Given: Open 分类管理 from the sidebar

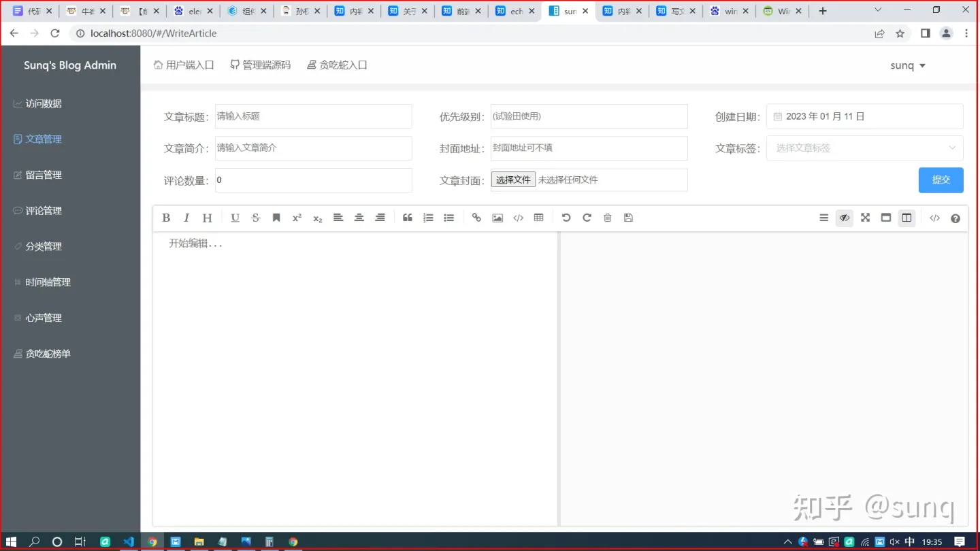Looking at the screenshot, I should pos(42,246).
